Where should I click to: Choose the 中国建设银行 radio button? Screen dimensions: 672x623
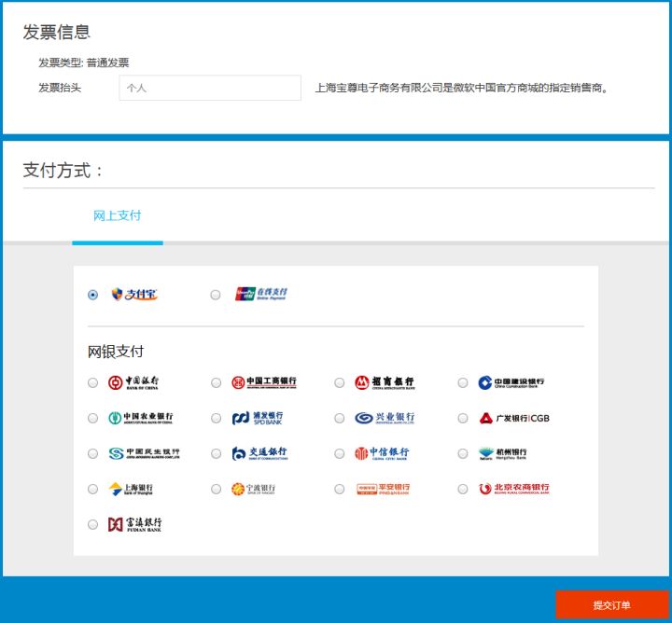(463, 382)
